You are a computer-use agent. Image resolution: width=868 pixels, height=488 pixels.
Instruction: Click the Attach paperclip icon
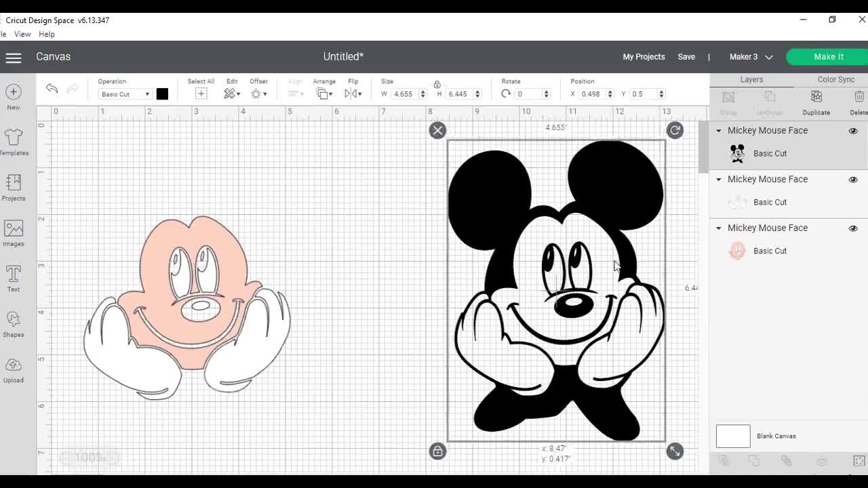tap(787, 461)
